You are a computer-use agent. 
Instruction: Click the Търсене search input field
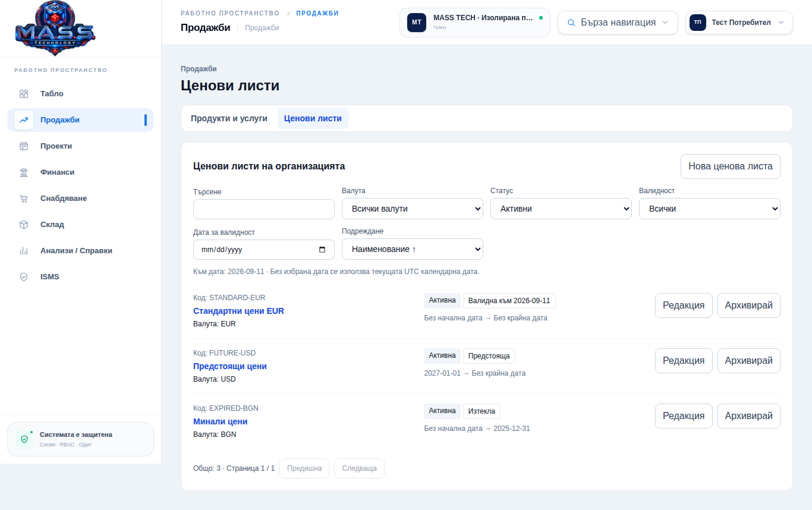click(x=264, y=209)
